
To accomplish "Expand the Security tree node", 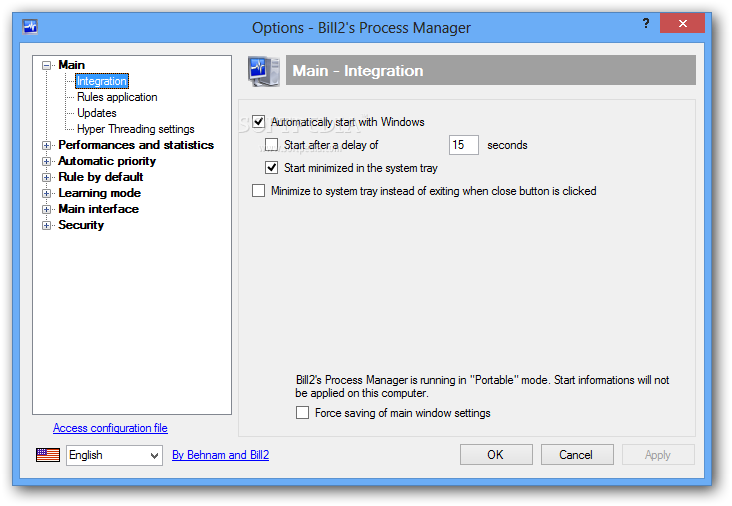I will pos(46,225).
